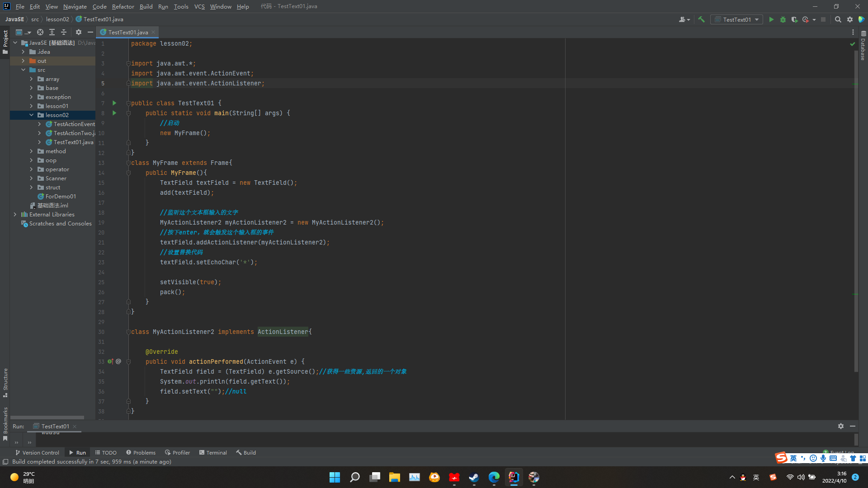Click the IntelliJ IDEA taskbar icon

coord(514,477)
